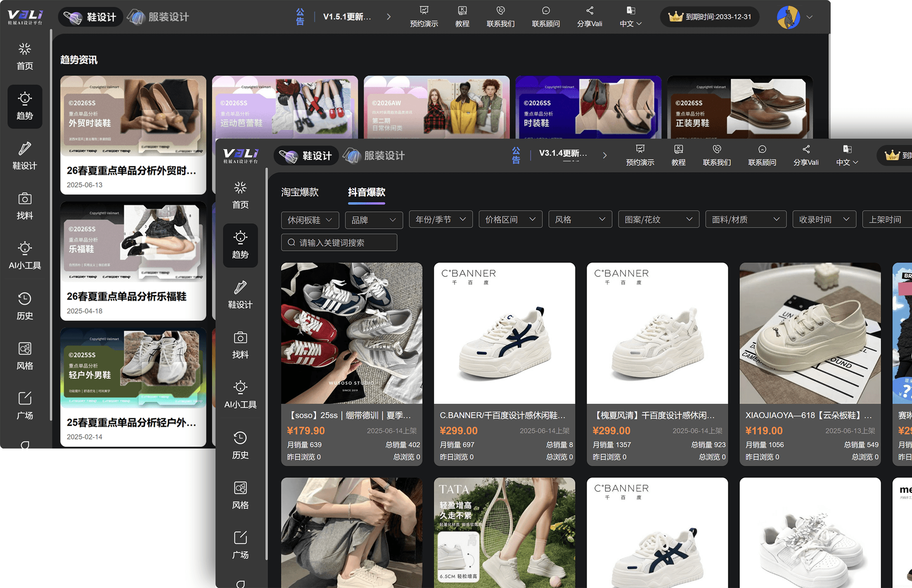This screenshot has width=912, height=588.
Task: Select 服装设计 tab in back window header
Action: pyautogui.click(x=159, y=17)
